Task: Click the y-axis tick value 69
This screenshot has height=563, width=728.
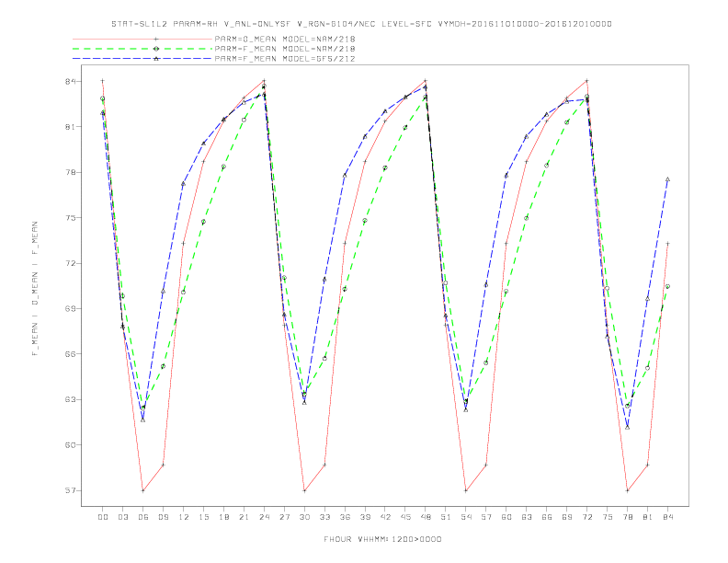Action: (x=70, y=308)
